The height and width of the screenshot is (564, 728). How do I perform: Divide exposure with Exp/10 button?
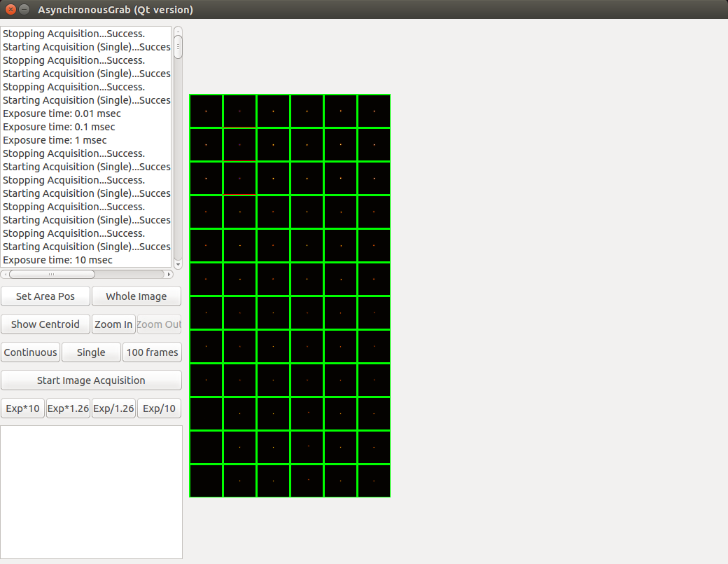tap(160, 408)
